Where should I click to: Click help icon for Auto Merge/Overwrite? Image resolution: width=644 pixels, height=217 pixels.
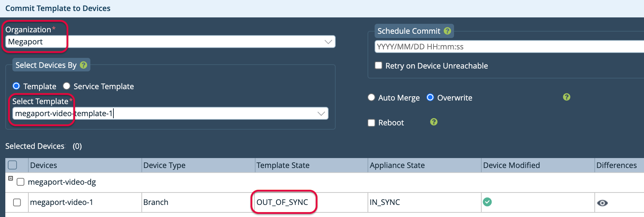click(x=566, y=97)
